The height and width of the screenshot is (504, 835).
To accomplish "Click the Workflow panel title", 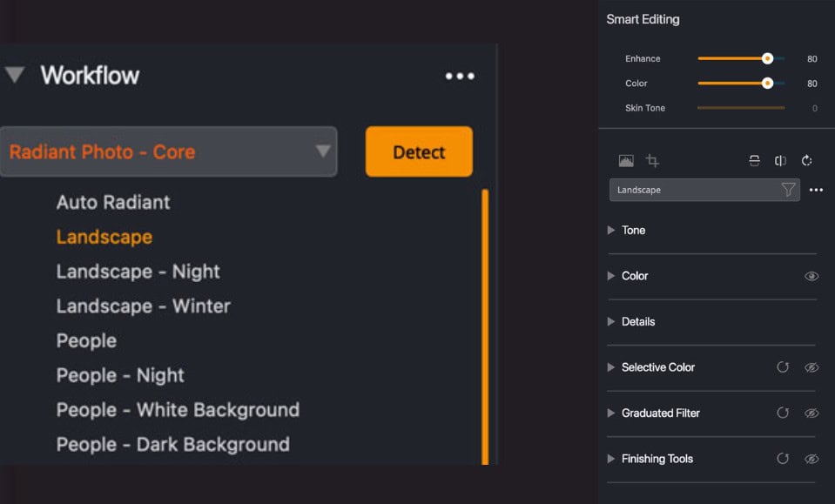I will pyautogui.click(x=90, y=76).
